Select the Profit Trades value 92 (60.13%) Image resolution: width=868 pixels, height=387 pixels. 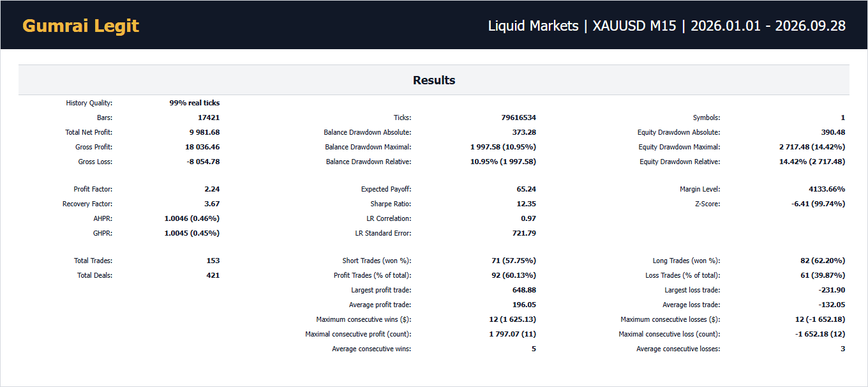(514, 275)
